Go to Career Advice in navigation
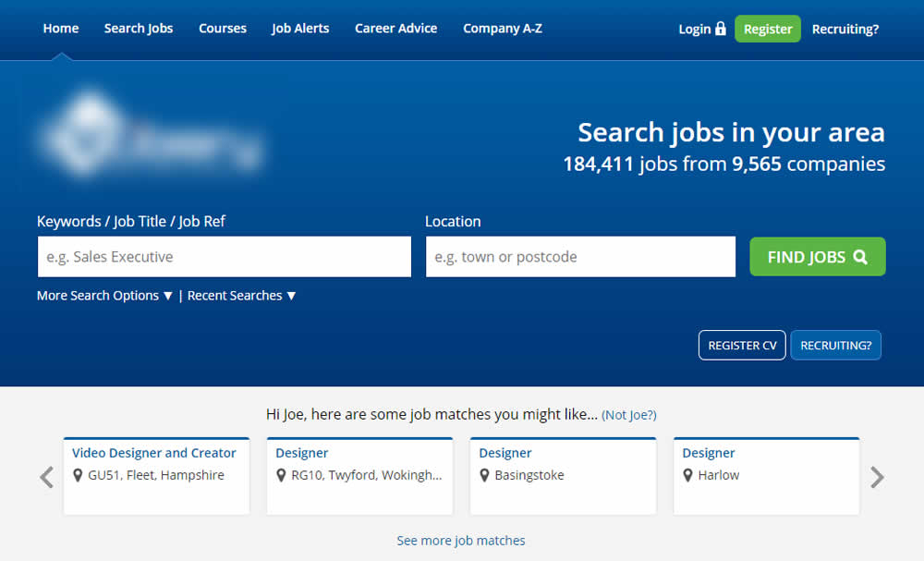Screen dimensions: 924x561 pos(395,29)
